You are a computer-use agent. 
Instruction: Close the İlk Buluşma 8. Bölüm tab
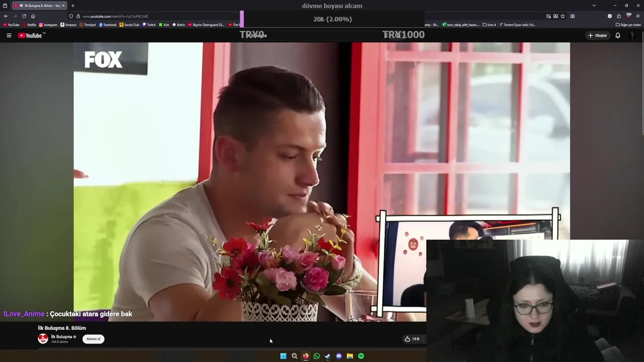(x=63, y=6)
